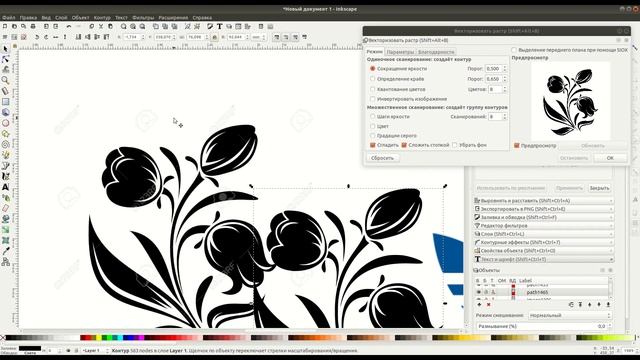Select Определение краёв radio option

tap(372, 79)
